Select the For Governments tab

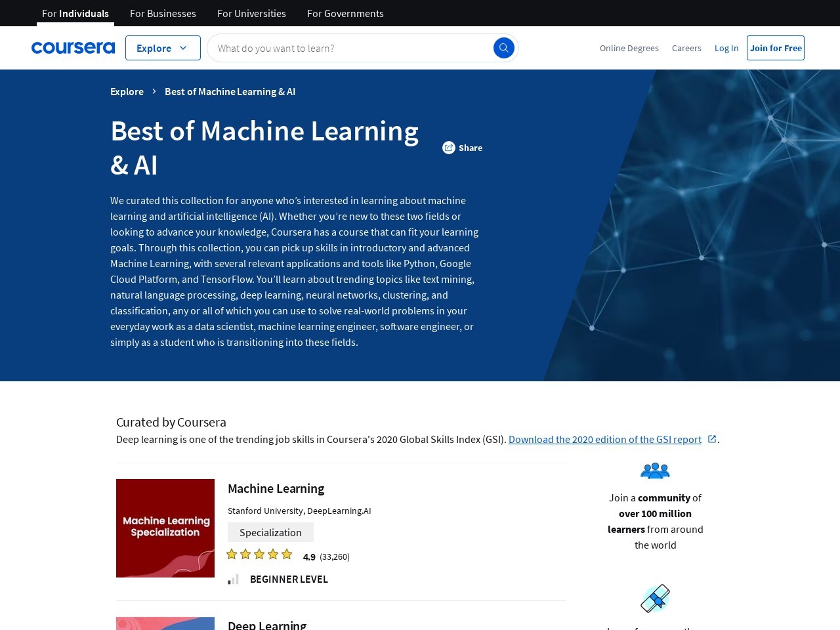pyautogui.click(x=345, y=13)
